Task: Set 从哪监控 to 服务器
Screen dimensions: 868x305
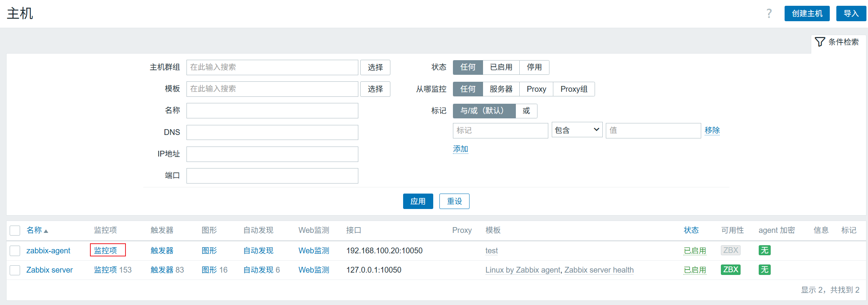Action: (x=501, y=89)
